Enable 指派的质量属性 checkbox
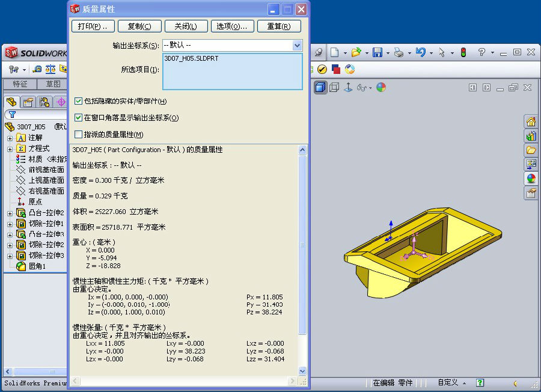541x392 pixels. coord(78,135)
